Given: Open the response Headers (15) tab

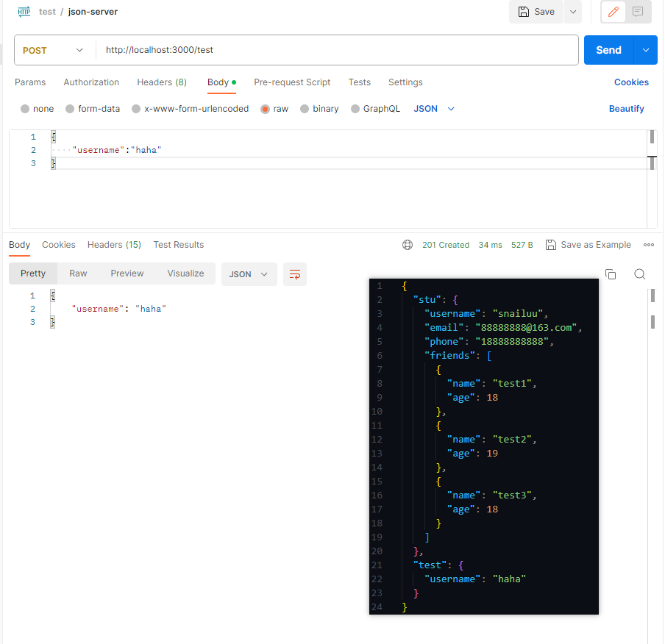Looking at the screenshot, I should click(x=114, y=245).
